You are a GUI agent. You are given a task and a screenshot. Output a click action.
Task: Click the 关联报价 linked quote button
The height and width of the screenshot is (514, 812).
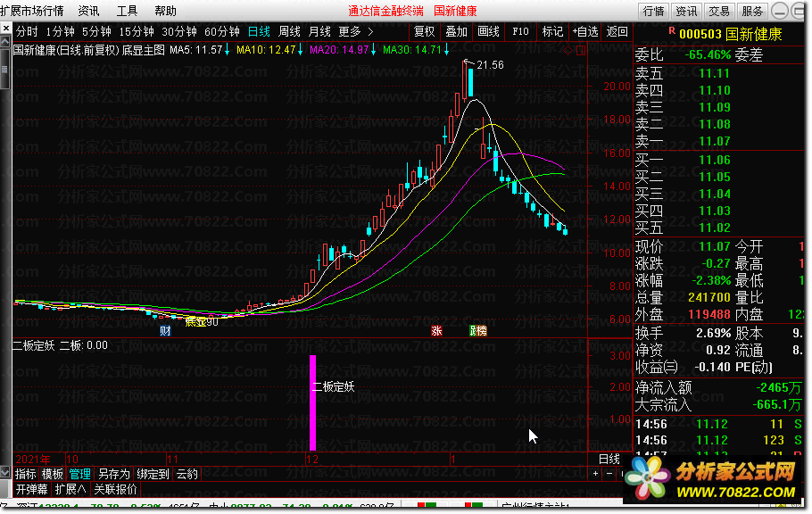(115, 490)
